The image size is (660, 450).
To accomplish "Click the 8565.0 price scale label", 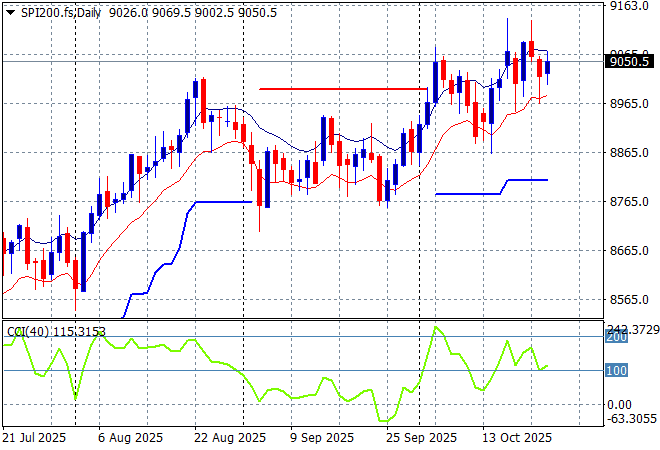I will (629, 300).
